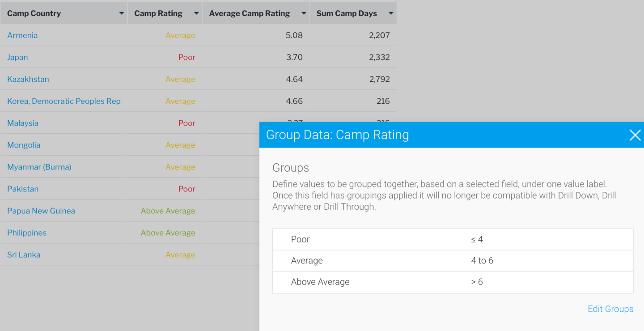Open the Armenia country link
Screen dimensions: 644x331
click(22, 35)
